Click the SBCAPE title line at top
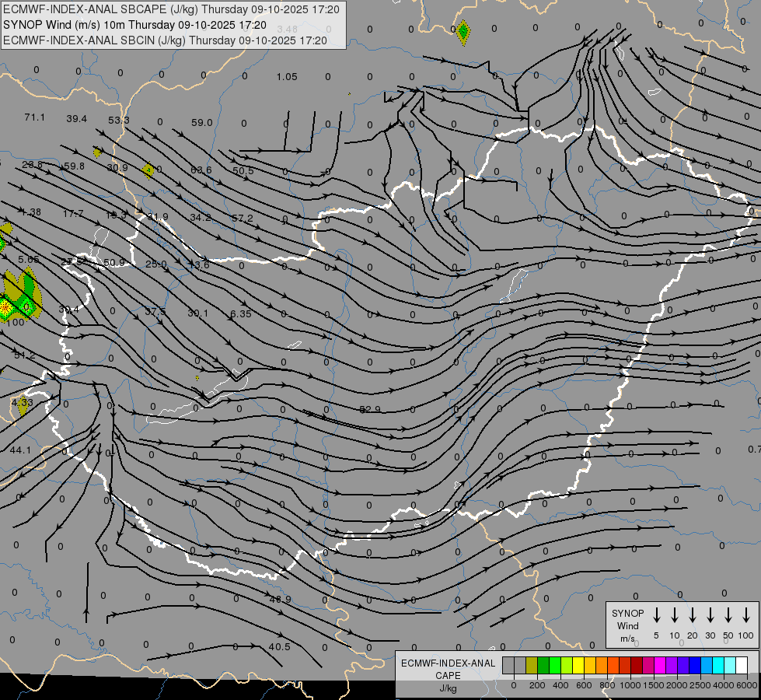 172,9
